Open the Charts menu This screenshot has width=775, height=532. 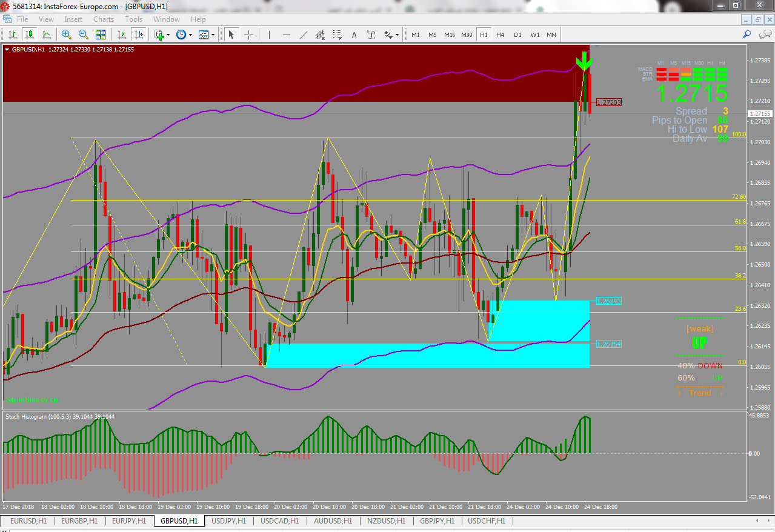point(104,19)
